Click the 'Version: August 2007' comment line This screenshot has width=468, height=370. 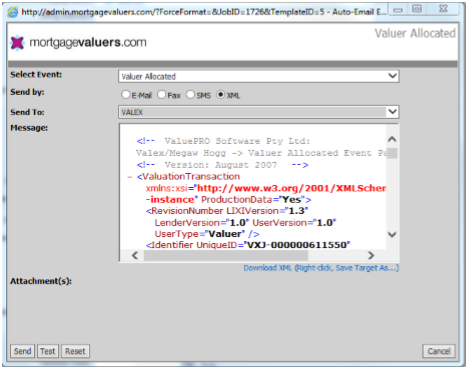[x=222, y=165]
